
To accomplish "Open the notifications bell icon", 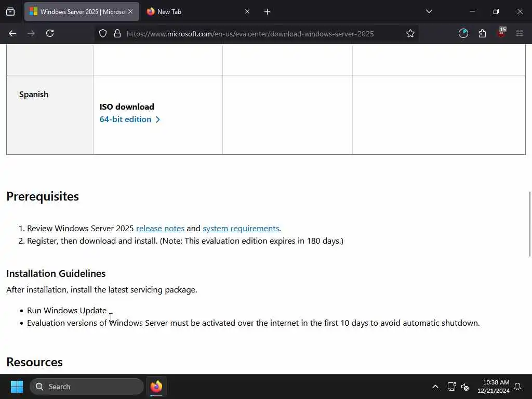I will point(518,387).
